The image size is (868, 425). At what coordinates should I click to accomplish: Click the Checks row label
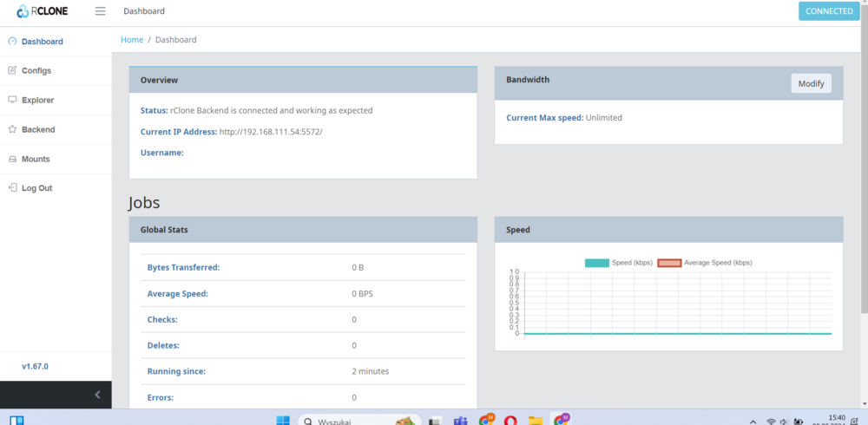[162, 320]
